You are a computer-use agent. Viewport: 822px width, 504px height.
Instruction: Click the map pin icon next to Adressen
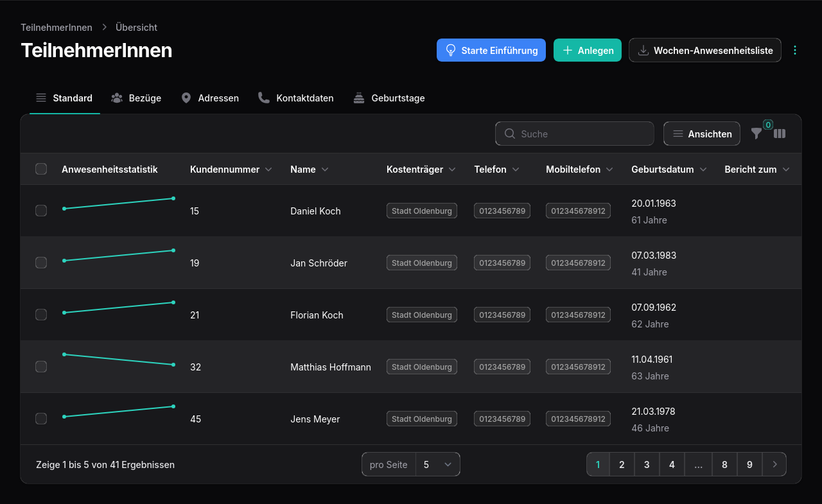[186, 98]
